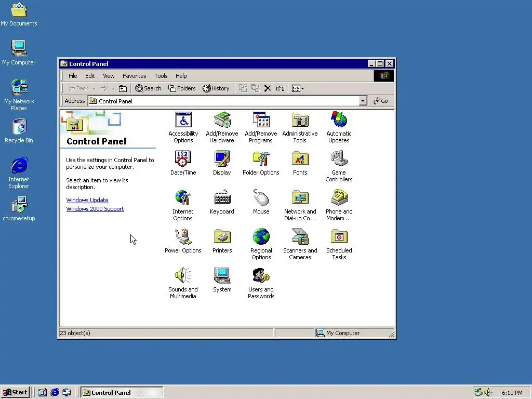Image resolution: width=532 pixels, height=399 pixels.
Task: Select the Printers folder icon
Action: coord(222,236)
